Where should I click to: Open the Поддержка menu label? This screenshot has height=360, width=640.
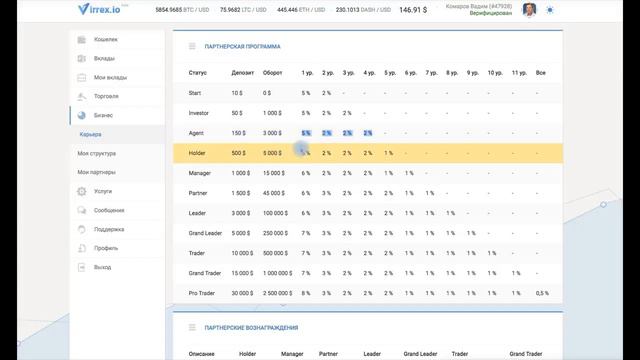[109, 229]
